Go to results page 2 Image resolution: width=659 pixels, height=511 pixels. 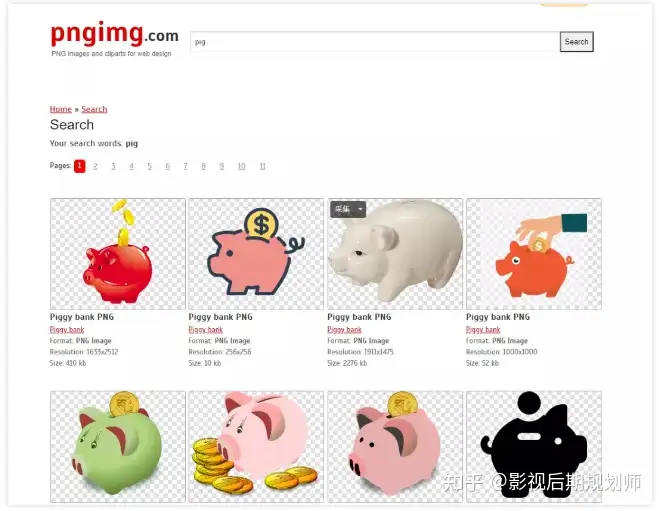[x=95, y=166]
